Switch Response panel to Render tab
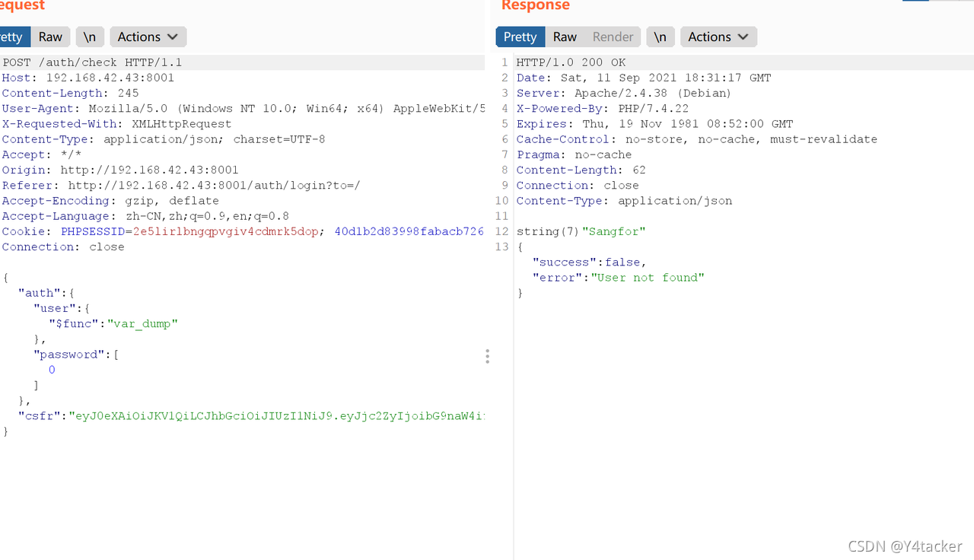Viewport: 974px width, 560px height. tap(613, 37)
